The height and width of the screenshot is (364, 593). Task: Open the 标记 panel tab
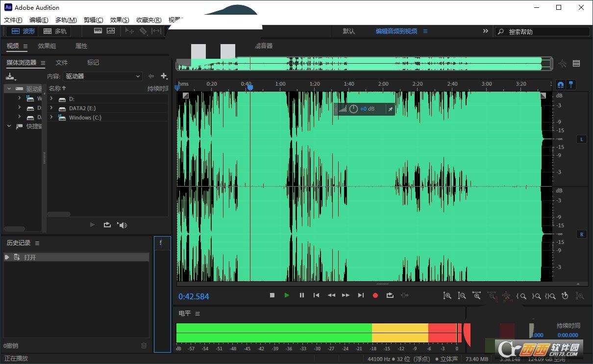point(93,63)
